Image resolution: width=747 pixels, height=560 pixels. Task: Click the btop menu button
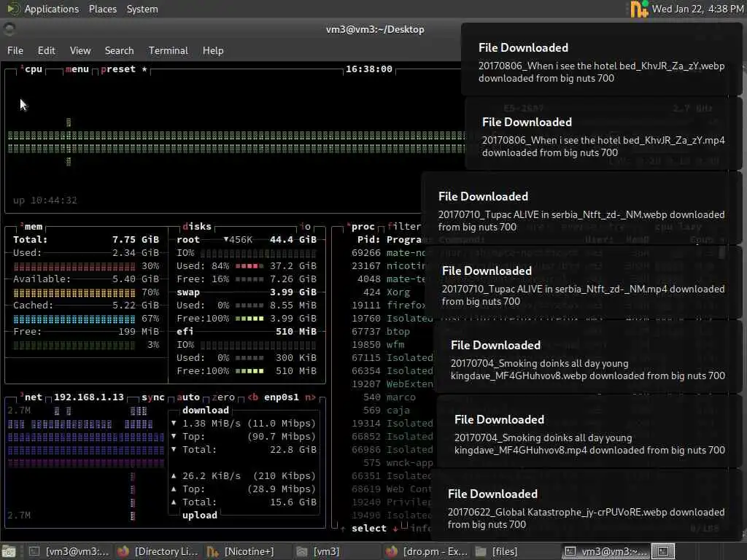point(77,69)
